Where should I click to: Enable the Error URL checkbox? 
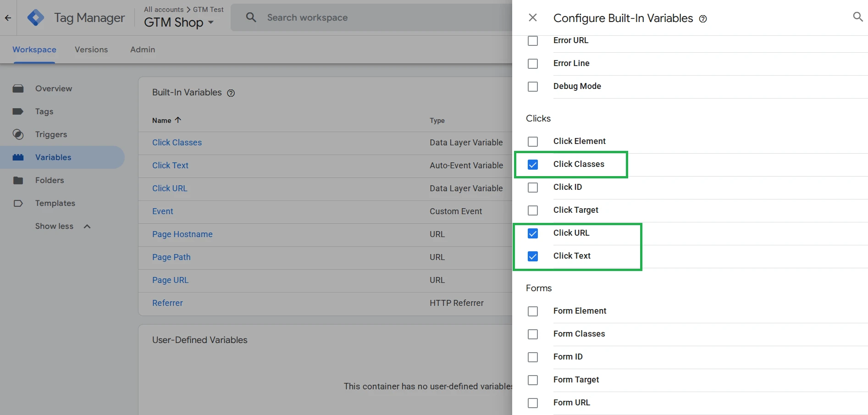[x=533, y=41]
